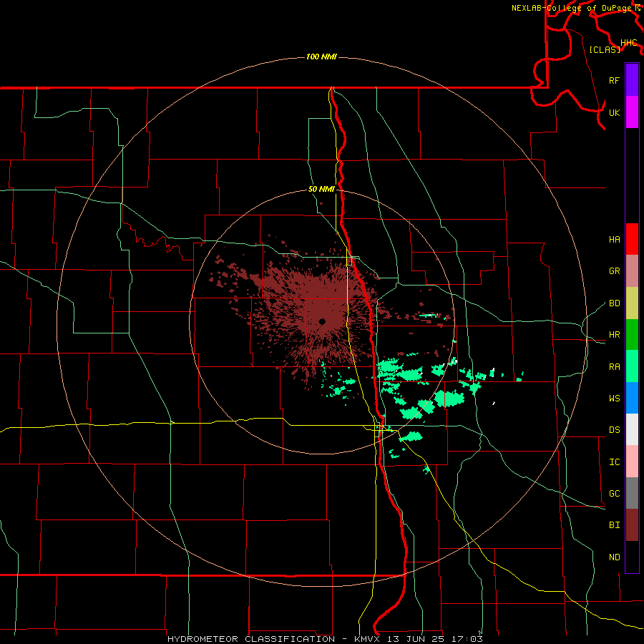This screenshot has height=644, width=644.
Task: Select the BD big drops swatch
Action: (632, 303)
